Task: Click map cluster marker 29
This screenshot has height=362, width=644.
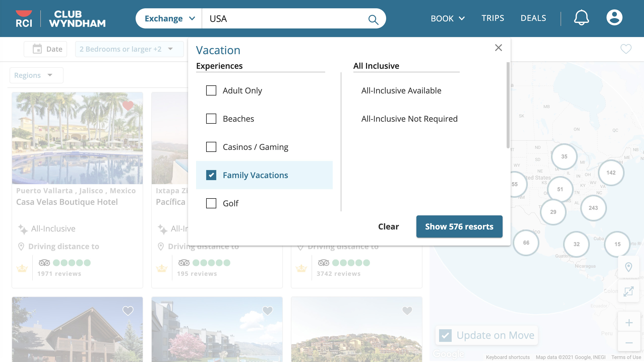Action: tap(553, 212)
